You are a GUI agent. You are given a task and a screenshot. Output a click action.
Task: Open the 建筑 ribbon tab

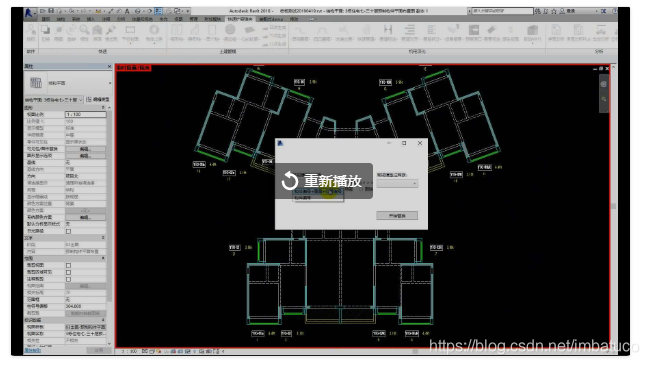(x=46, y=19)
